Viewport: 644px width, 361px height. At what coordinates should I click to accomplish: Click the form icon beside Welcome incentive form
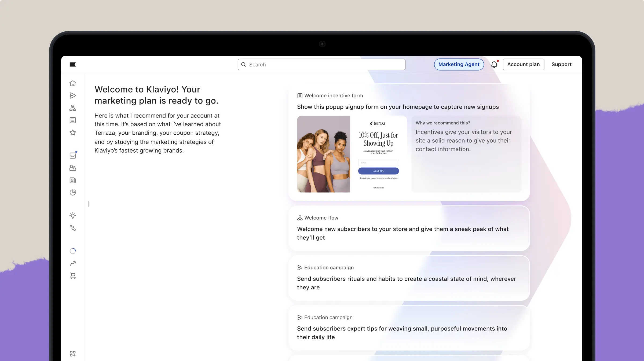300,96
